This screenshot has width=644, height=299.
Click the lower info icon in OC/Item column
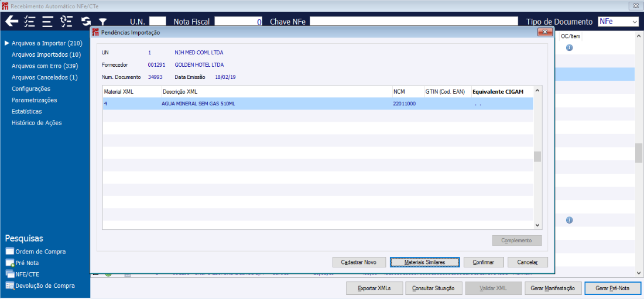[x=569, y=220]
